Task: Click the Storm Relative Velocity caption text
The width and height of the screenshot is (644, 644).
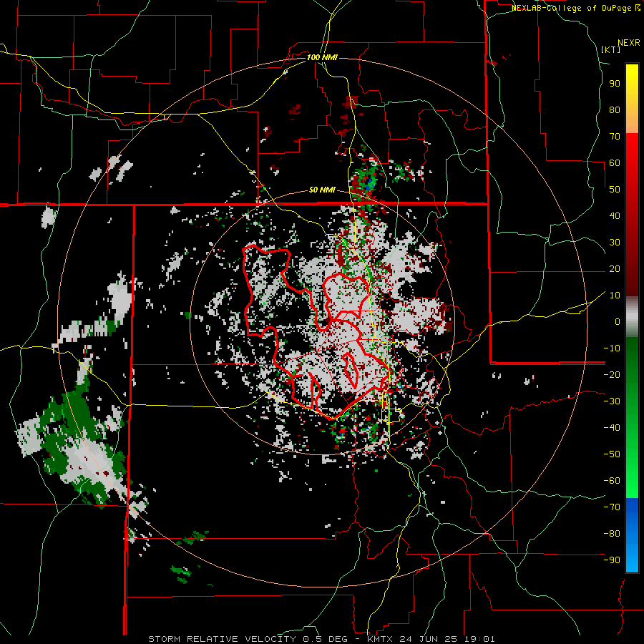Action: click(321, 639)
